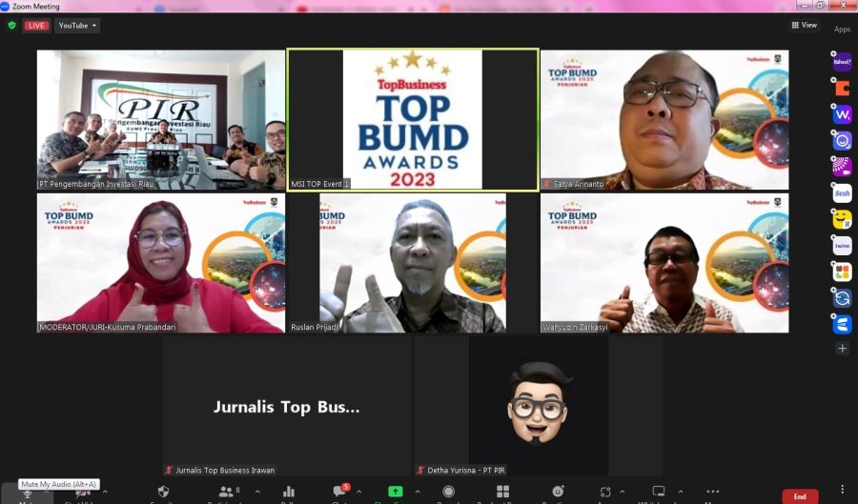Open the Reactions smiley icon

point(558,492)
